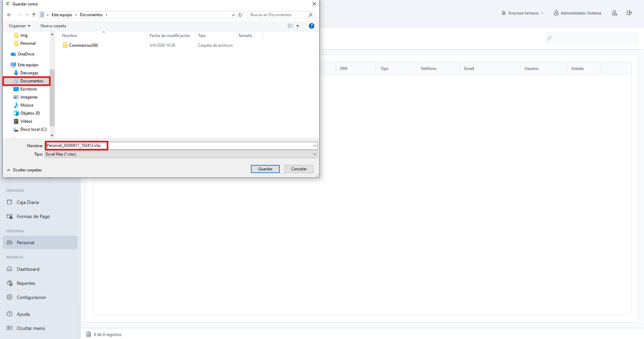The height and width of the screenshot is (339, 644).
Task: Open the logout icon at top right
Action: (629, 13)
